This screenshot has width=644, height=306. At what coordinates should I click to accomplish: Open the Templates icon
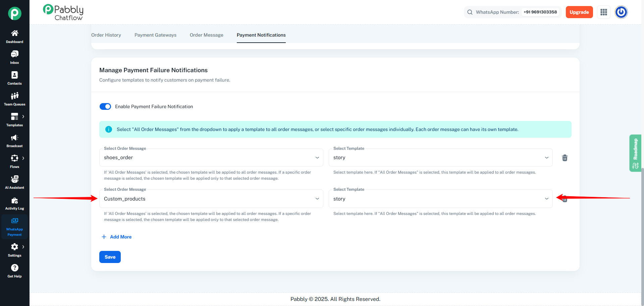[15, 117]
